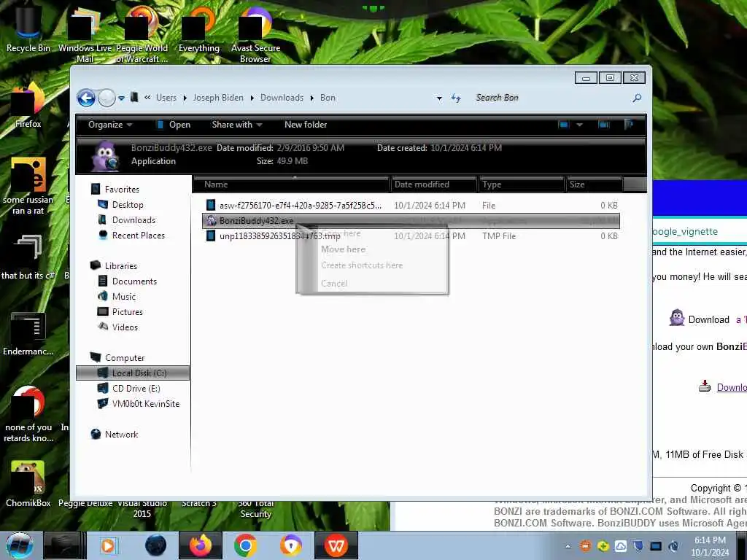Click the Forward arrow in Explorer
Viewport: 747px width, 560px height.
tap(107, 98)
